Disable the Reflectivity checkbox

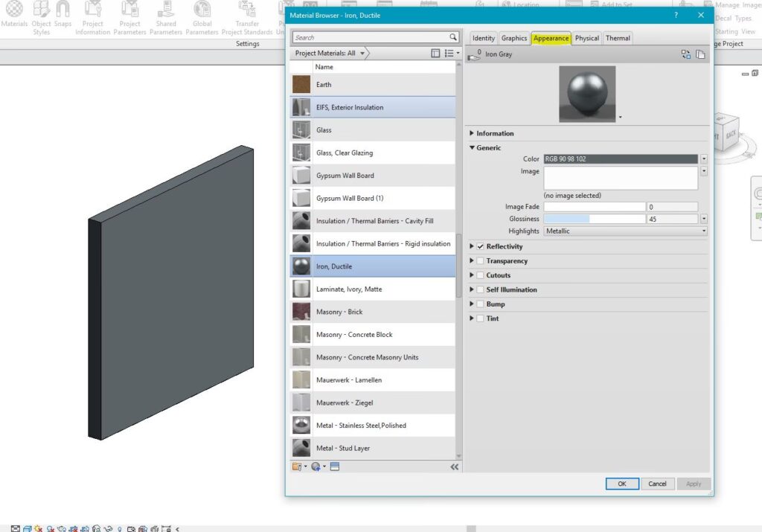(480, 246)
